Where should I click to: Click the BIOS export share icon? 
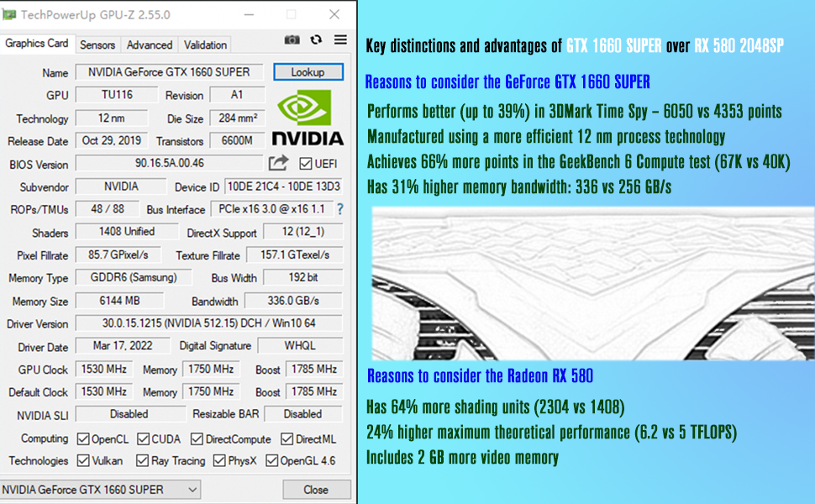coord(278,163)
